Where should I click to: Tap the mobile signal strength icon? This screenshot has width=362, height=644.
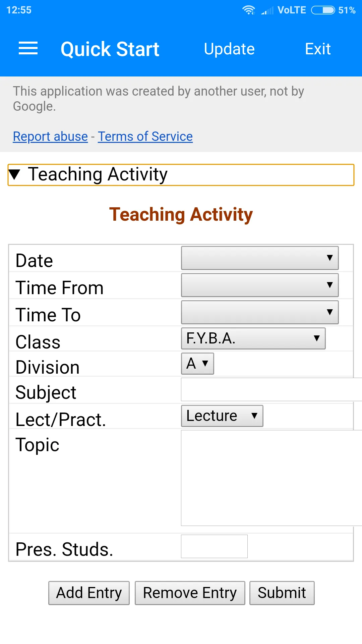click(x=267, y=10)
